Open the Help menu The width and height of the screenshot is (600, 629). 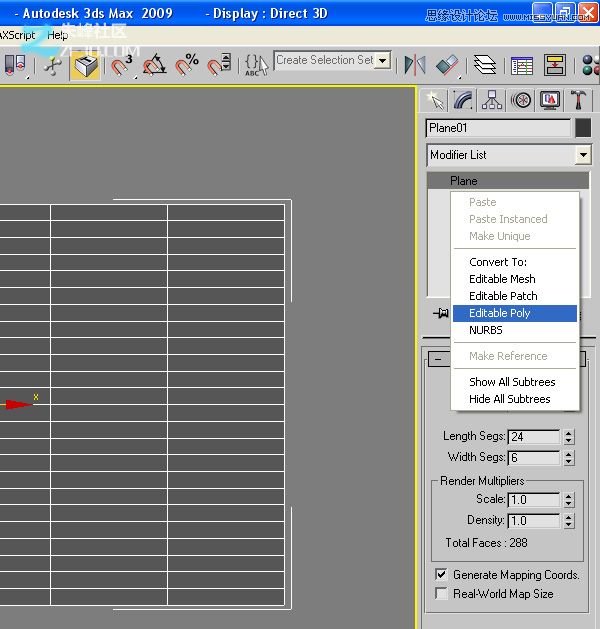tap(58, 35)
